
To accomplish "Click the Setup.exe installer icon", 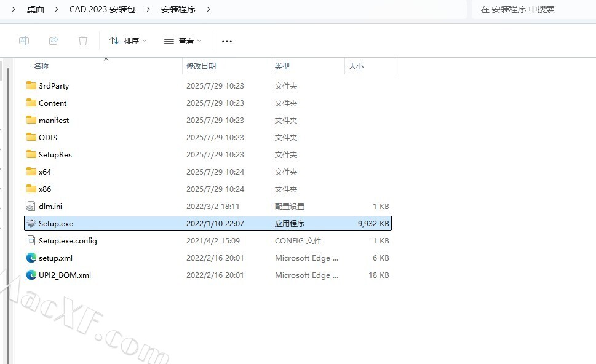I will (31, 223).
